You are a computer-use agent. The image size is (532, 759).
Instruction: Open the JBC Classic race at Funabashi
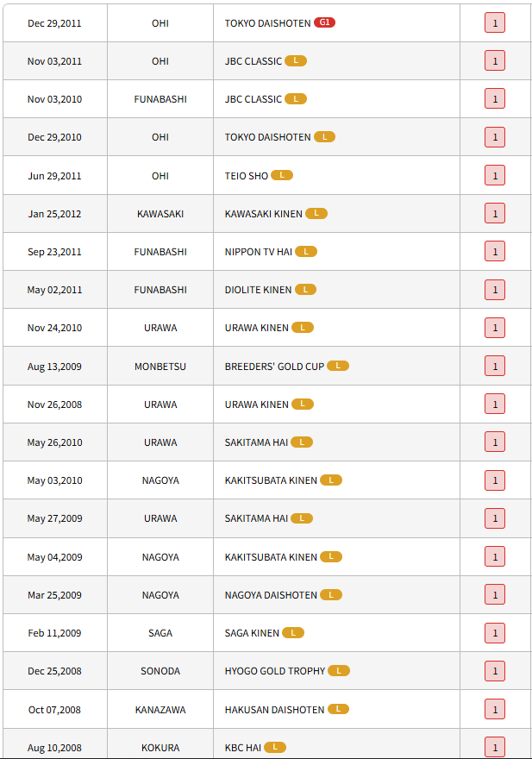253,99
